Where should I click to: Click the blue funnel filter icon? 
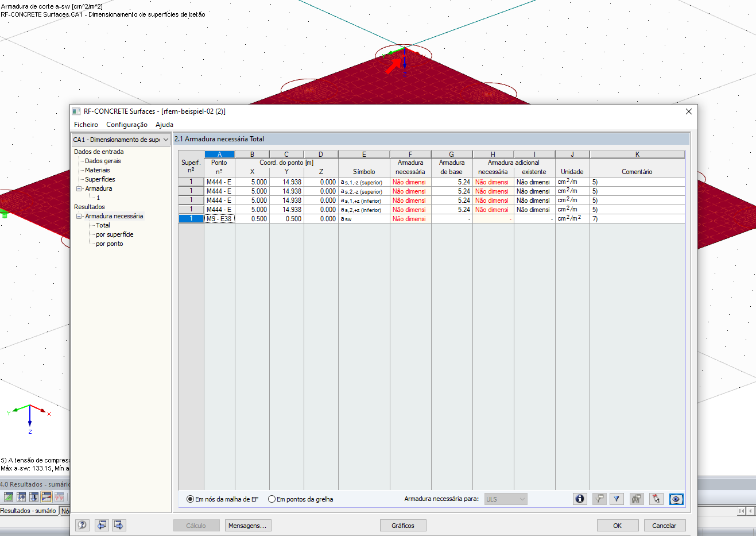tap(617, 499)
